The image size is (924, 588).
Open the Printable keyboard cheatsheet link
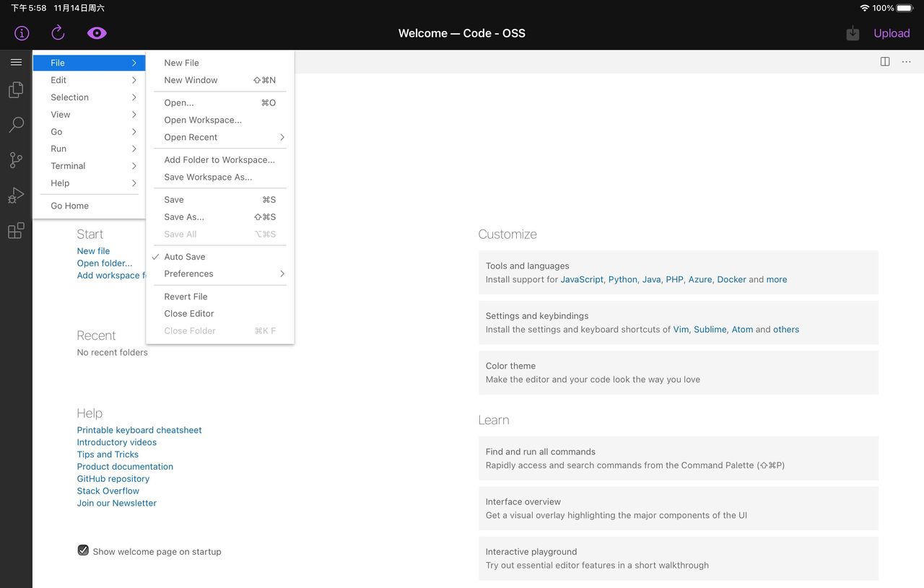(139, 430)
